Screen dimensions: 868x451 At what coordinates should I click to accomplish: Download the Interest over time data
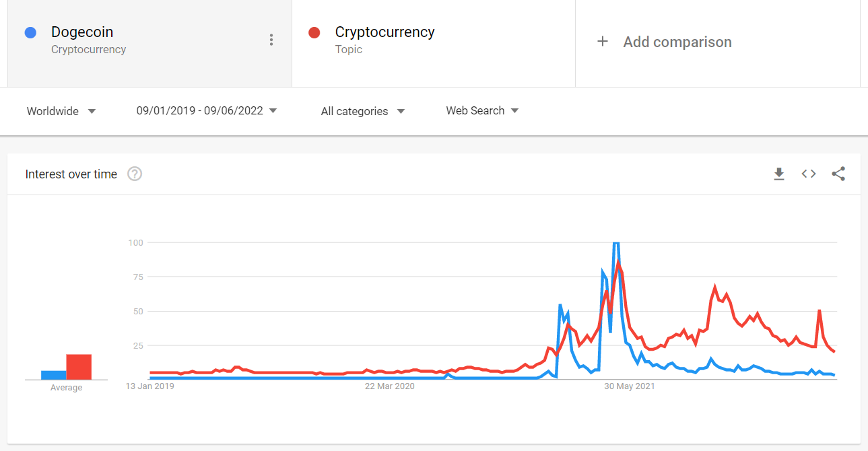coord(779,174)
